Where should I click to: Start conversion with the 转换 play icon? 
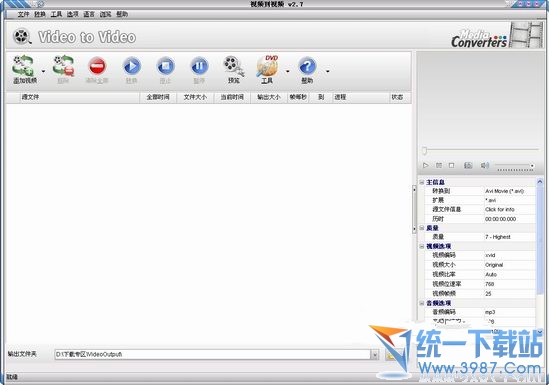pyautogui.click(x=132, y=66)
